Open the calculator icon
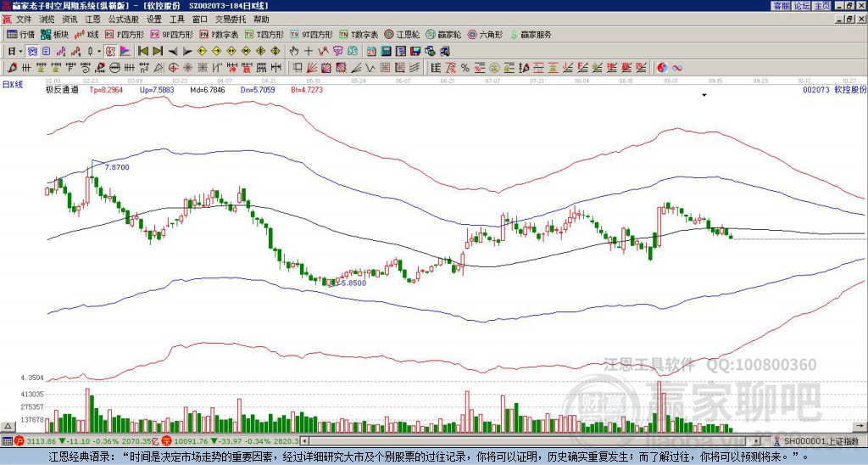 386,51
